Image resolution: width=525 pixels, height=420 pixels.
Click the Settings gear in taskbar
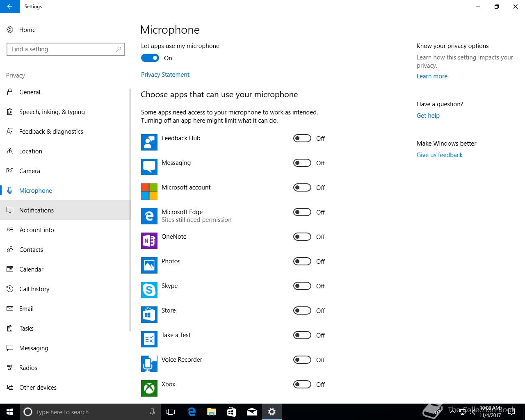pos(272,412)
